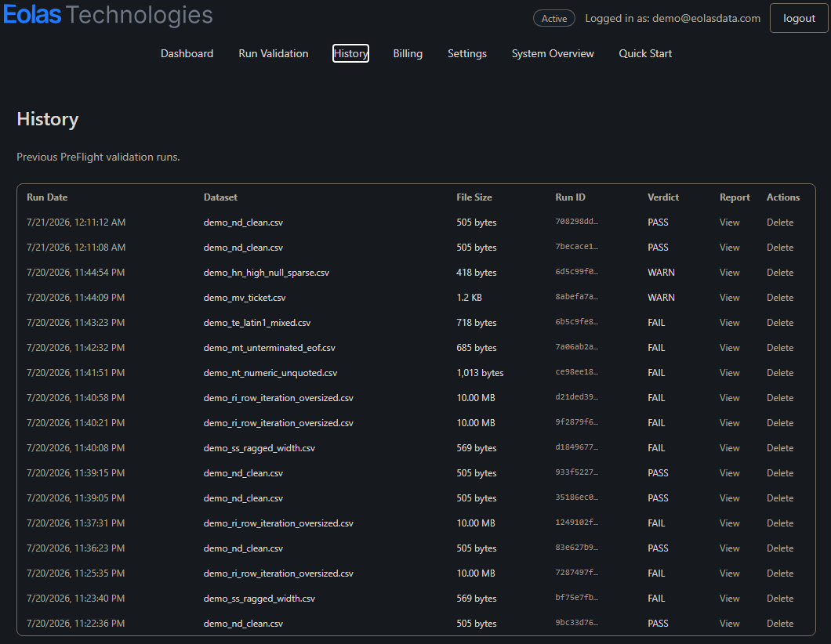Image resolution: width=831 pixels, height=644 pixels.
Task: Delete the demo_te_latin1_mixed.csv run
Action: (779, 323)
